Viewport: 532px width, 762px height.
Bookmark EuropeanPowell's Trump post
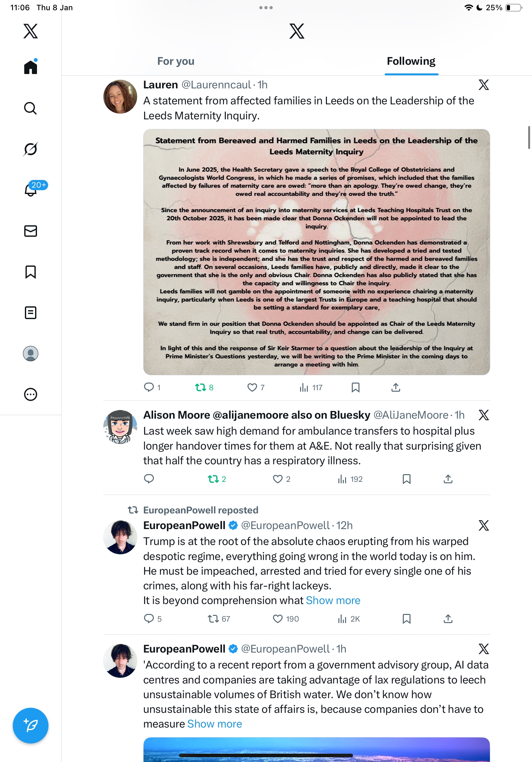tap(407, 619)
